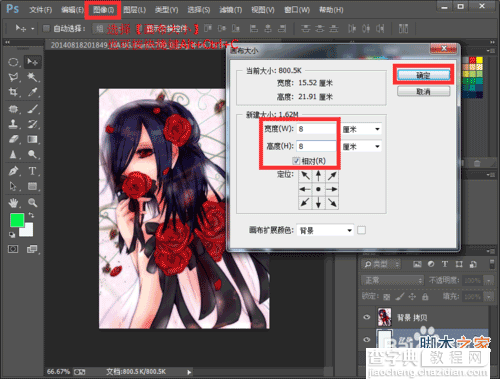This screenshot has height=379, width=500.
Task: Open the 图层(L) menu
Action: 134,10
